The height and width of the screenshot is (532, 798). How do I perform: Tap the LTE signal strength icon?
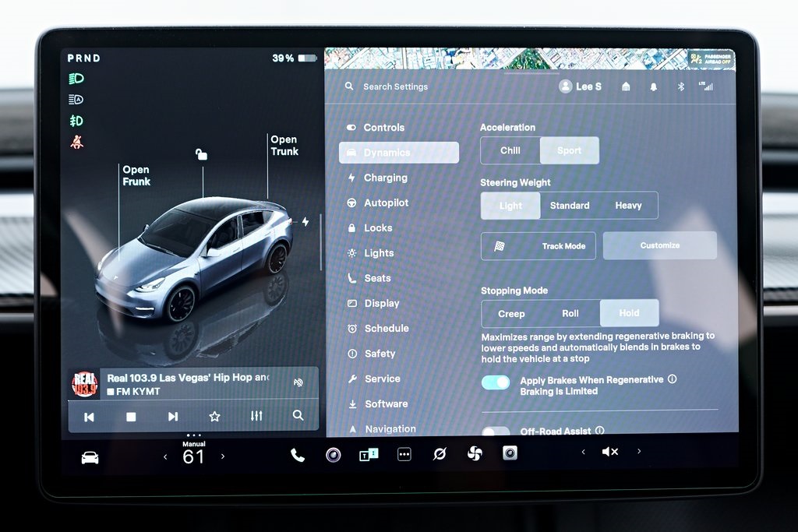(x=706, y=86)
